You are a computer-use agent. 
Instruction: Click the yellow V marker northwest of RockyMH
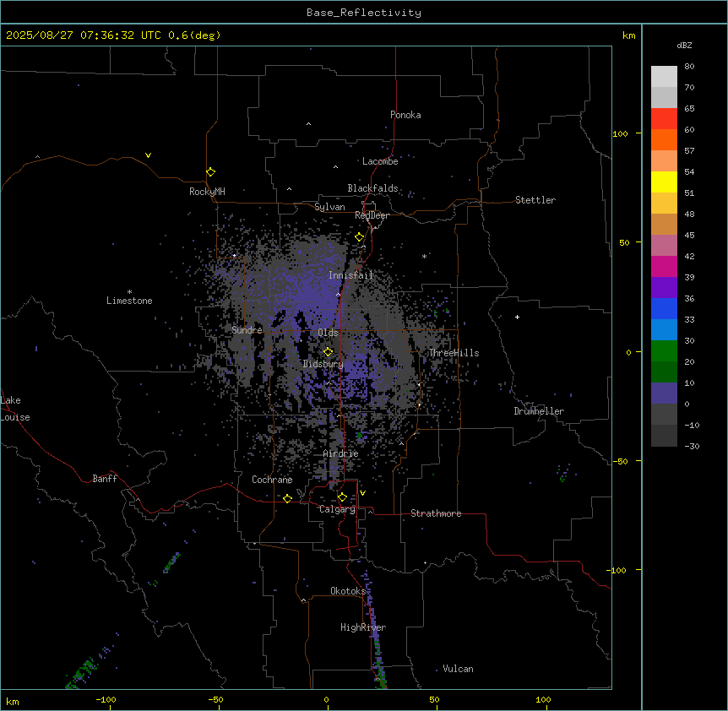[x=148, y=155]
